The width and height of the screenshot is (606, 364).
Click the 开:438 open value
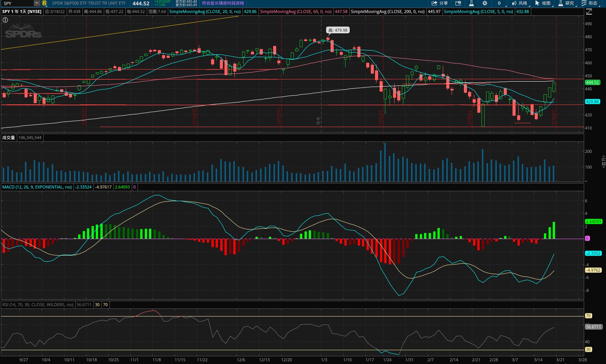click(74, 11)
